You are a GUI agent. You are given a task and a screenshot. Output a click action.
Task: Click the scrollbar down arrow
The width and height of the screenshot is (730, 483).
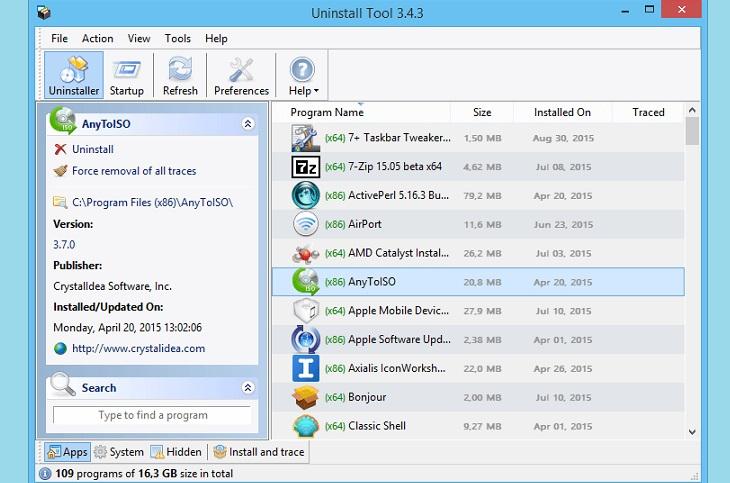point(692,432)
